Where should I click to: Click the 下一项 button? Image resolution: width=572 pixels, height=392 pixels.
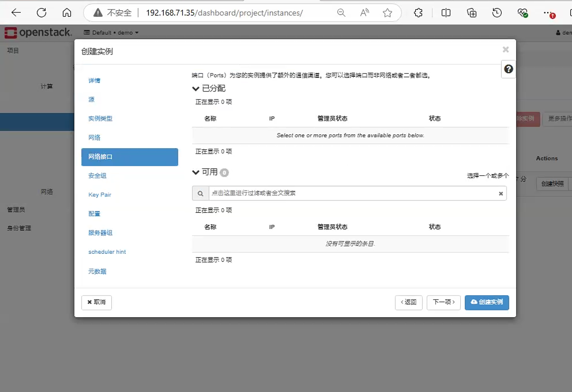pos(444,302)
